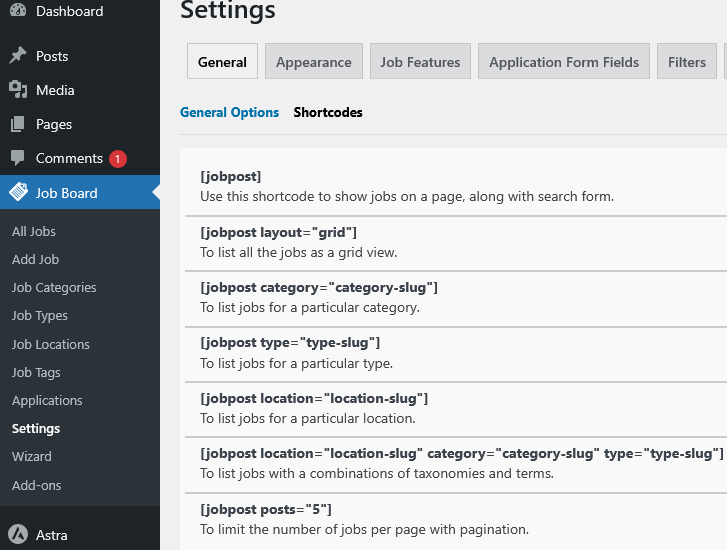Click the jobpost layout grid shortcode text

278,232
